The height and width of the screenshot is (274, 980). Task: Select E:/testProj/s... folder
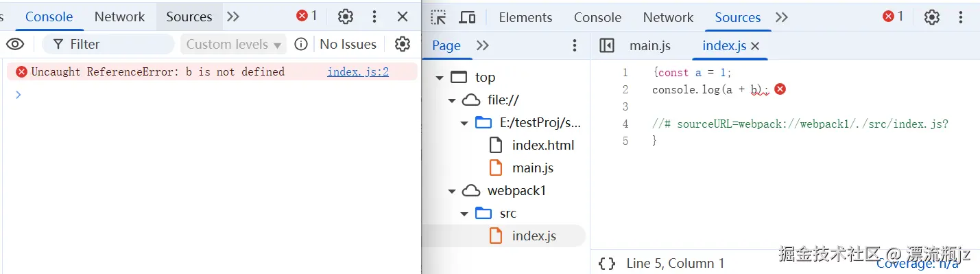[540, 123]
